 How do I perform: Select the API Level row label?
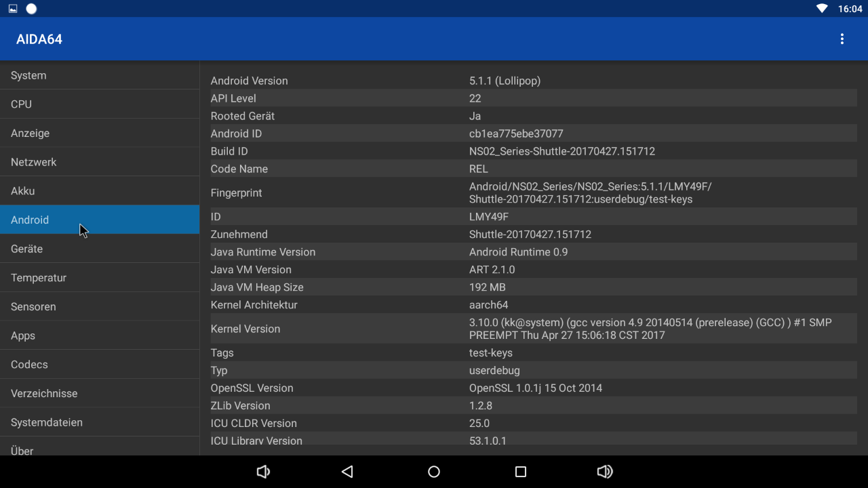tap(233, 98)
